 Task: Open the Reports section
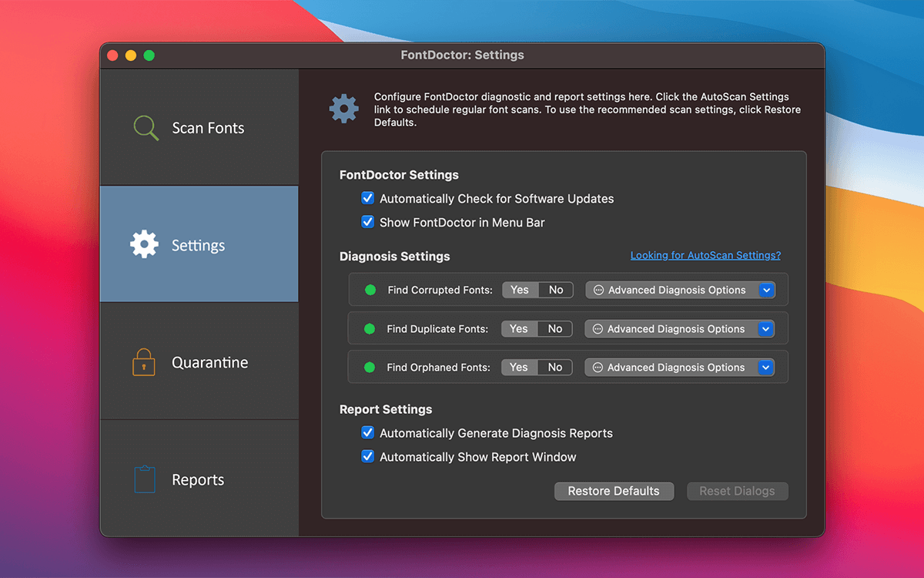(199, 479)
